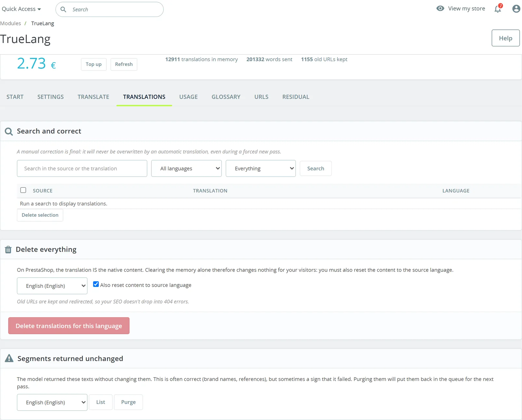Click the 1155 old URLs kept stat
Viewport: 522px width, 420px height.
click(x=324, y=59)
